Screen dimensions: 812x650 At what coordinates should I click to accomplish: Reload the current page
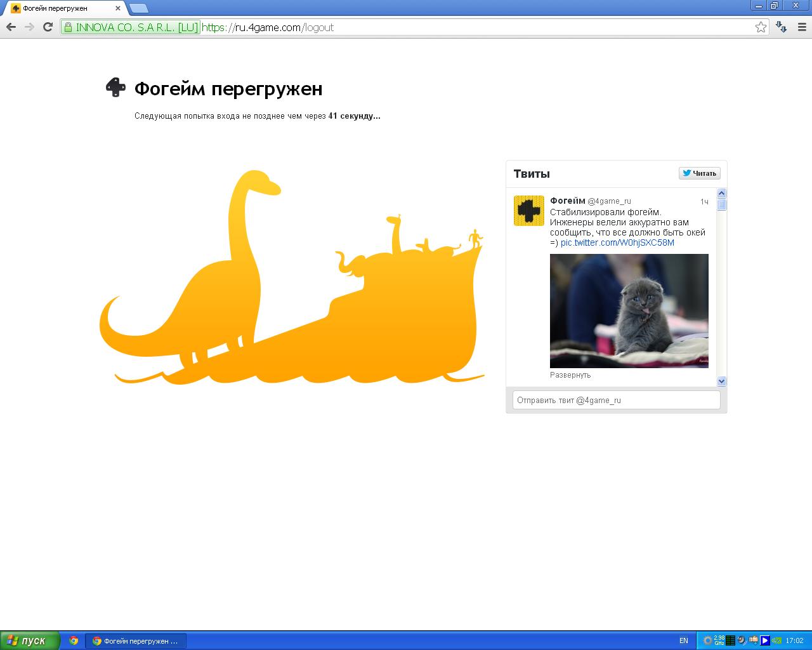48,27
